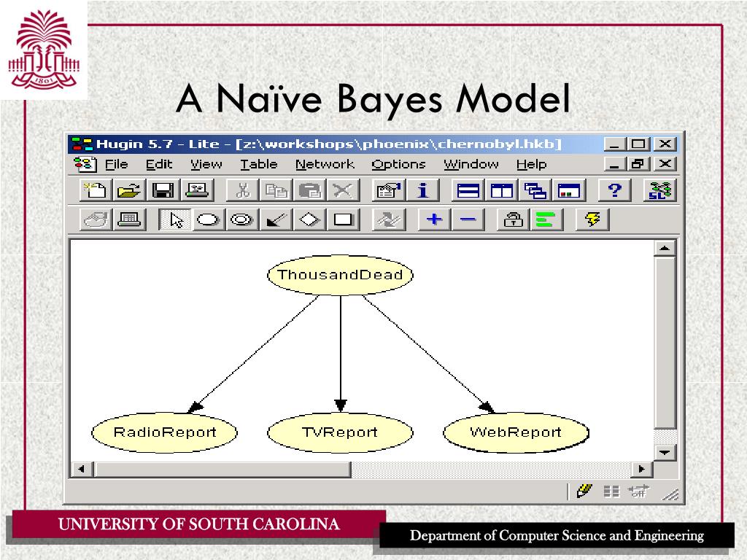Click the Copy toolbar icon
747x560 pixels.
(276, 190)
